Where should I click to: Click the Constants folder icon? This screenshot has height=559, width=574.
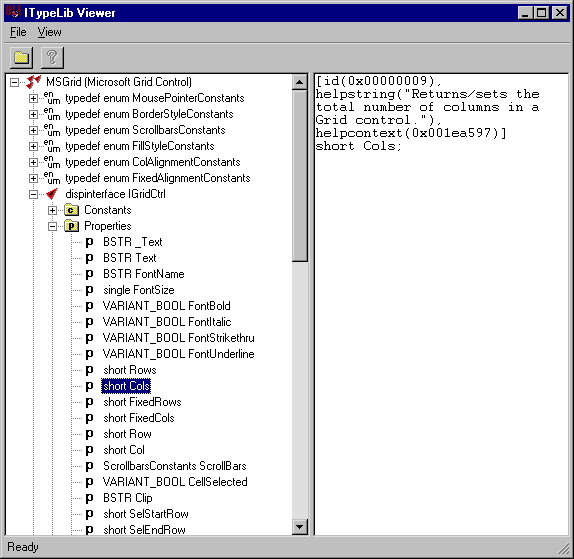pyautogui.click(x=71, y=210)
